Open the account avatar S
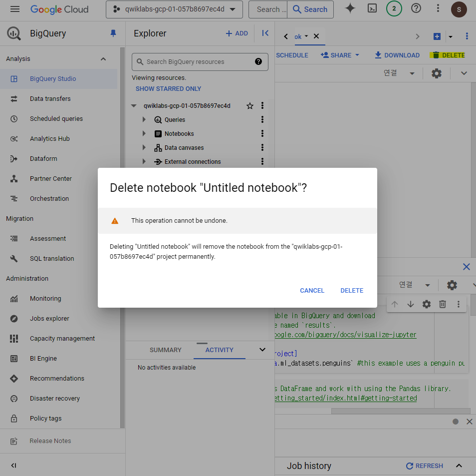Image resolution: width=476 pixels, height=476 pixels. 459,9
